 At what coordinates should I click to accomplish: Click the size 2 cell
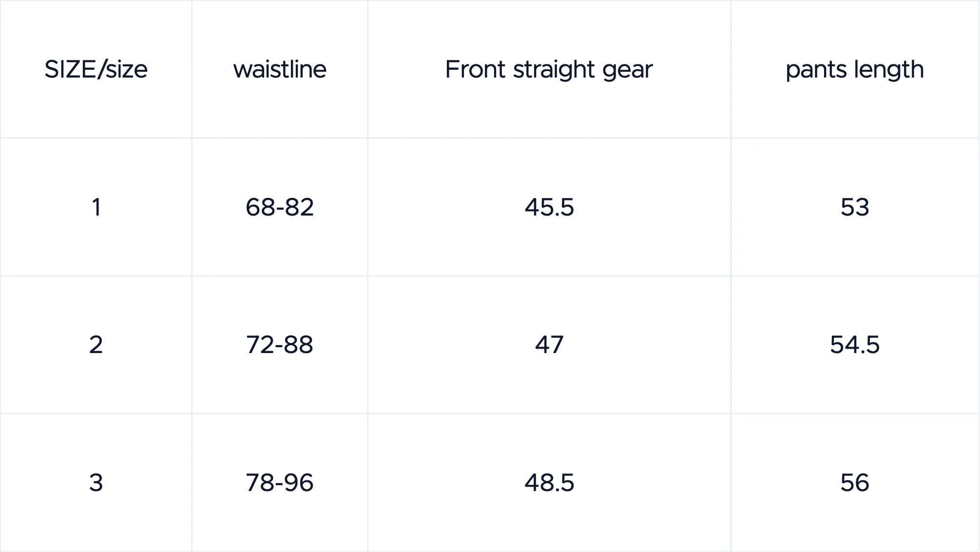(x=96, y=345)
